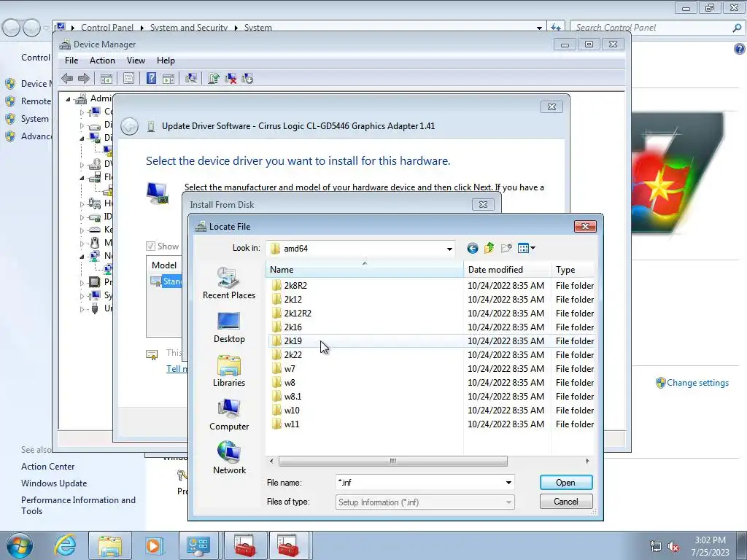This screenshot has width=747, height=560.
Task: Click the Windows Start button
Action: pyautogui.click(x=20, y=545)
